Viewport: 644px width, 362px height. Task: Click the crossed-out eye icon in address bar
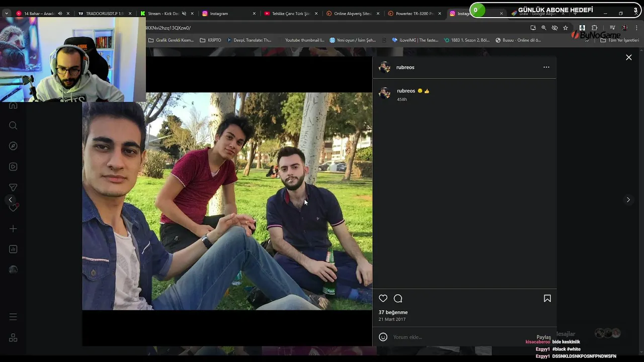pyautogui.click(x=554, y=28)
